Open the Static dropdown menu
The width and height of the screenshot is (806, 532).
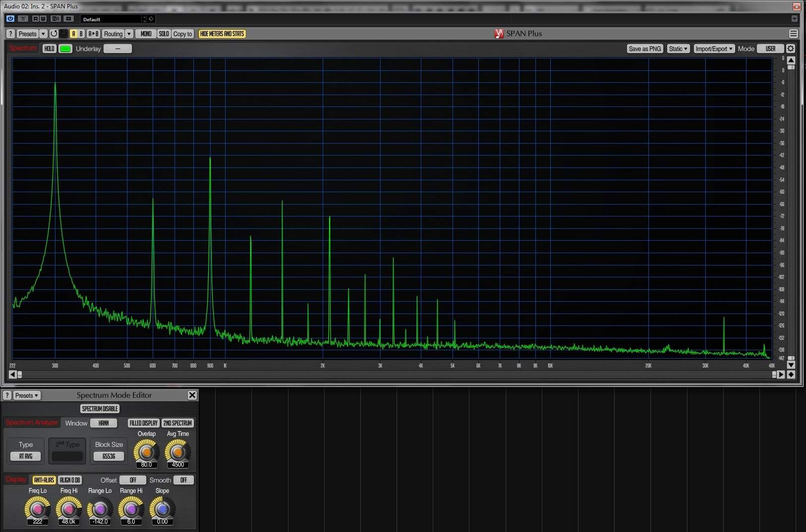pos(678,49)
